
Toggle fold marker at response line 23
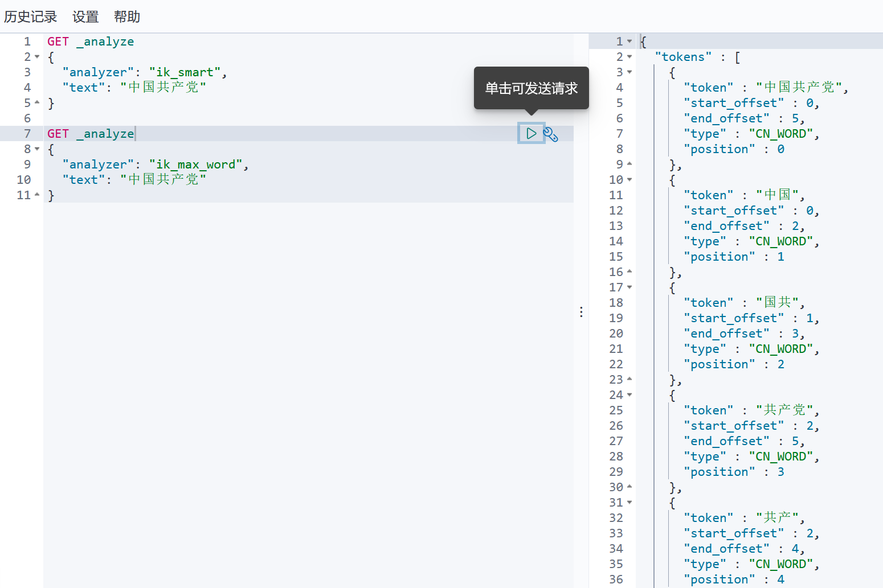click(x=629, y=380)
